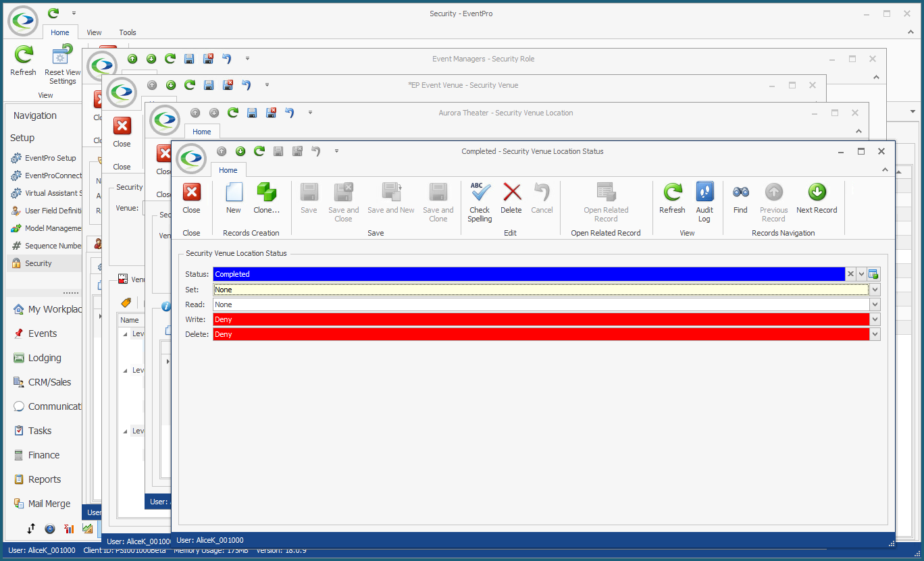This screenshot has width=924, height=561.
Task: Open the Reports navigation group
Action: [x=45, y=479]
